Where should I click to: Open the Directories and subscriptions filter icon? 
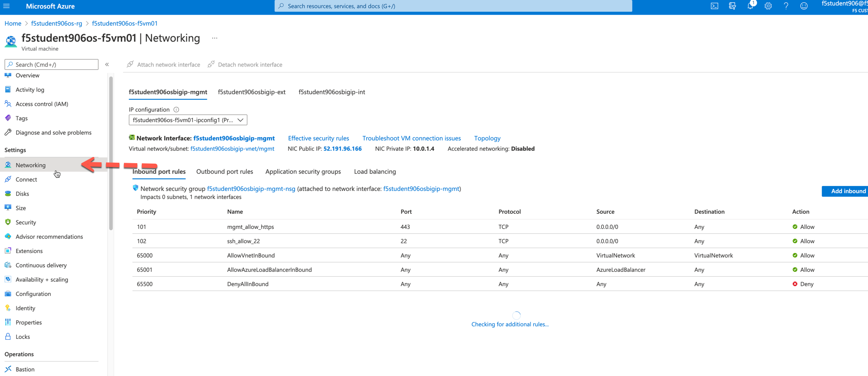(733, 6)
